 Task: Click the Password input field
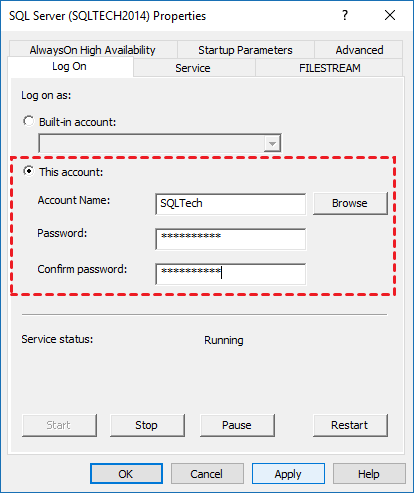click(x=230, y=239)
